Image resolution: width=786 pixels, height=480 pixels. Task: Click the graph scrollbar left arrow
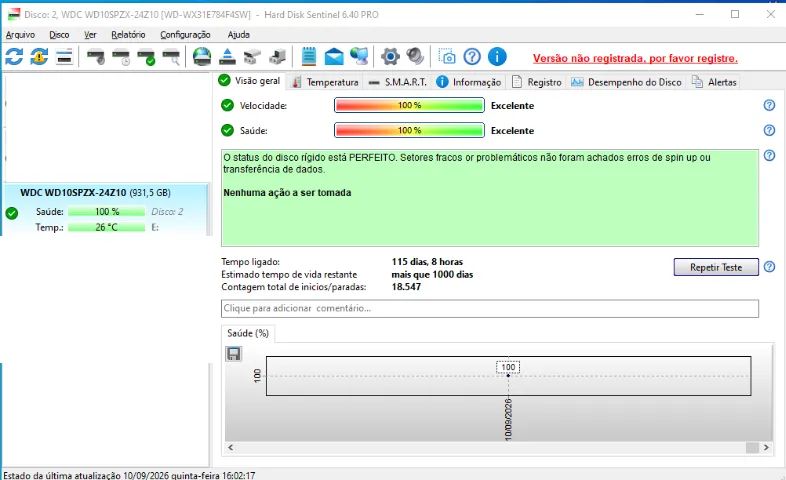231,447
